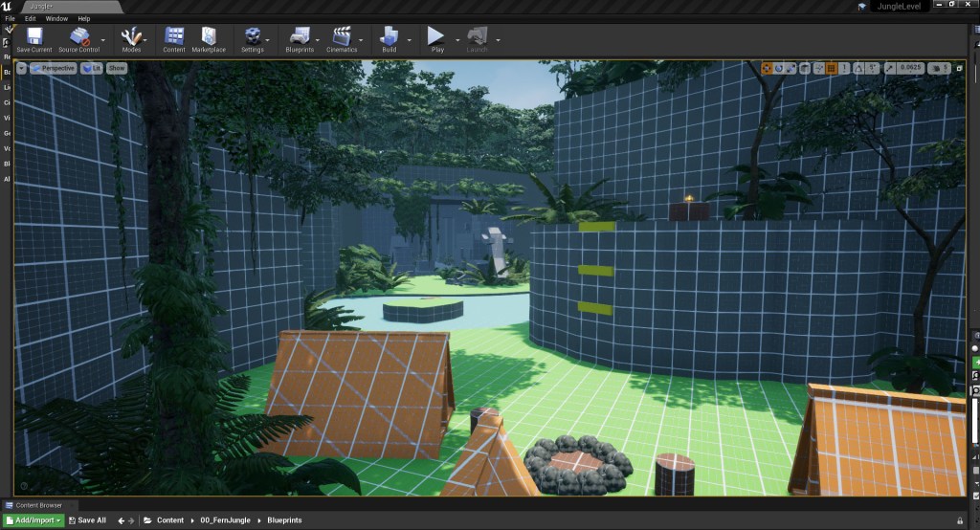The width and height of the screenshot is (980, 530).
Task: Toggle scale snapping in viewport toolbar
Action: tap(890, 68)
